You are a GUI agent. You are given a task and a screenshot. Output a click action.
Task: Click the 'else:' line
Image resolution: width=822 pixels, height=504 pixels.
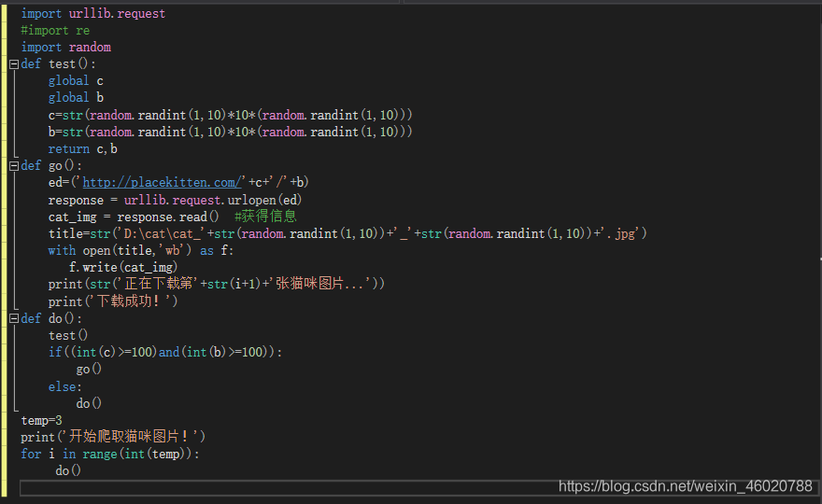pyautogui.click(x=65, y=386)
